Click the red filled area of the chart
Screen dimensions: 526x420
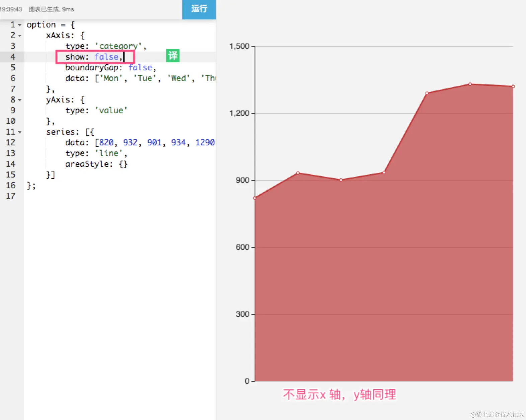[384, 268]
